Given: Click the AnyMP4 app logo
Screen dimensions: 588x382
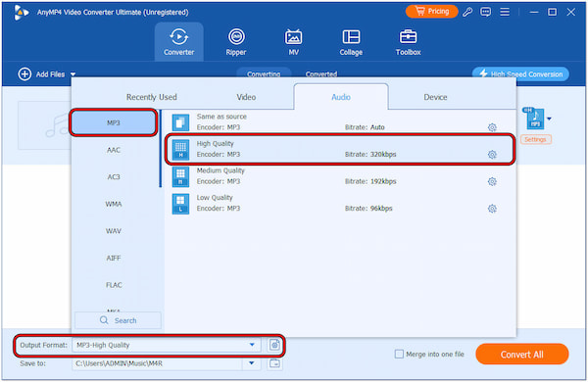Looking at the screenshot, I should (x=21, y=13).
